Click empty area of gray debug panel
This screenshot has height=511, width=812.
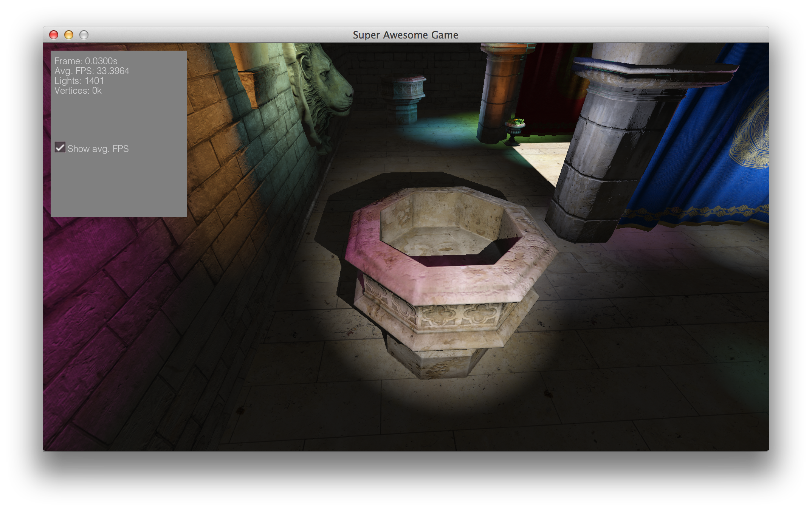118,185
